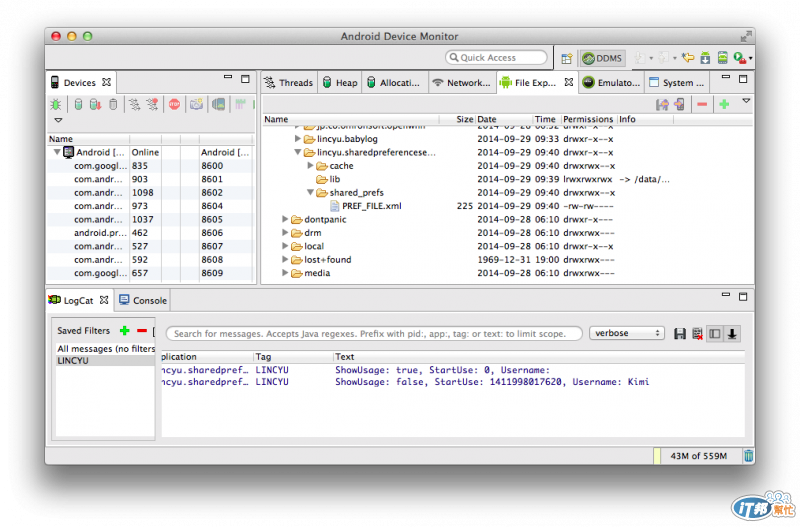Switch to the Console tab
Viewport: 800px width, 527px height.
pyautogui.click(x=143, y=300)
